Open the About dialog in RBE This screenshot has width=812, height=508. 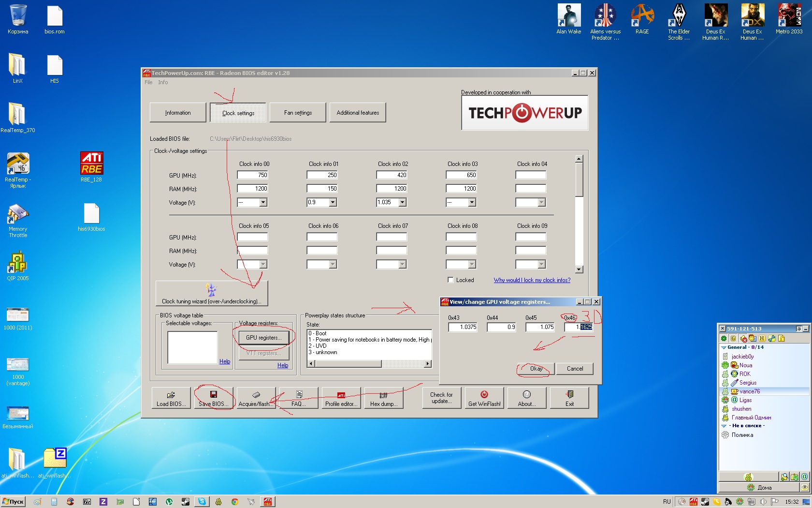[527, 398]
